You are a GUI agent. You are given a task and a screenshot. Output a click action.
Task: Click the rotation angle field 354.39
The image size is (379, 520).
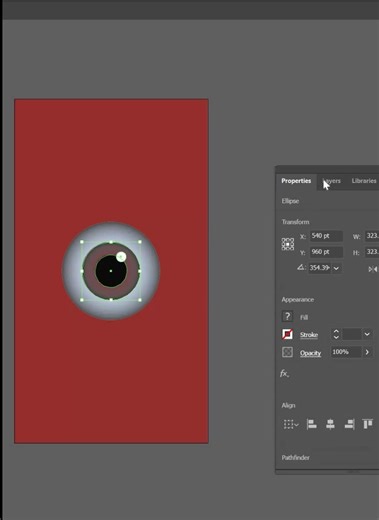320,268
